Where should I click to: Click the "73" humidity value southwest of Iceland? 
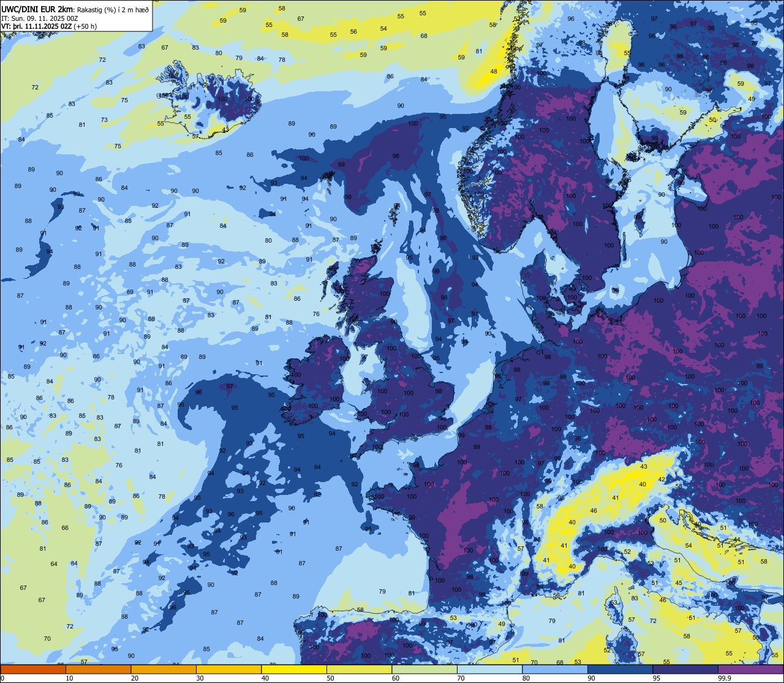pos(104,120)
